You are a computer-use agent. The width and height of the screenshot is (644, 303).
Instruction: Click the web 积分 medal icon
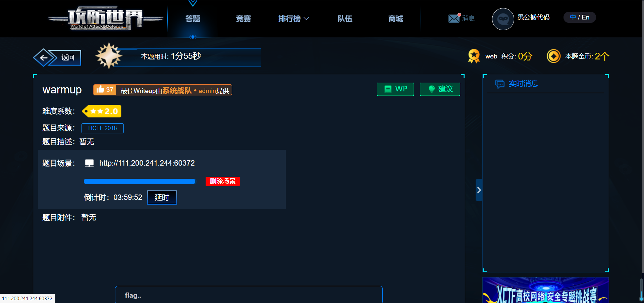click(474, 56)
